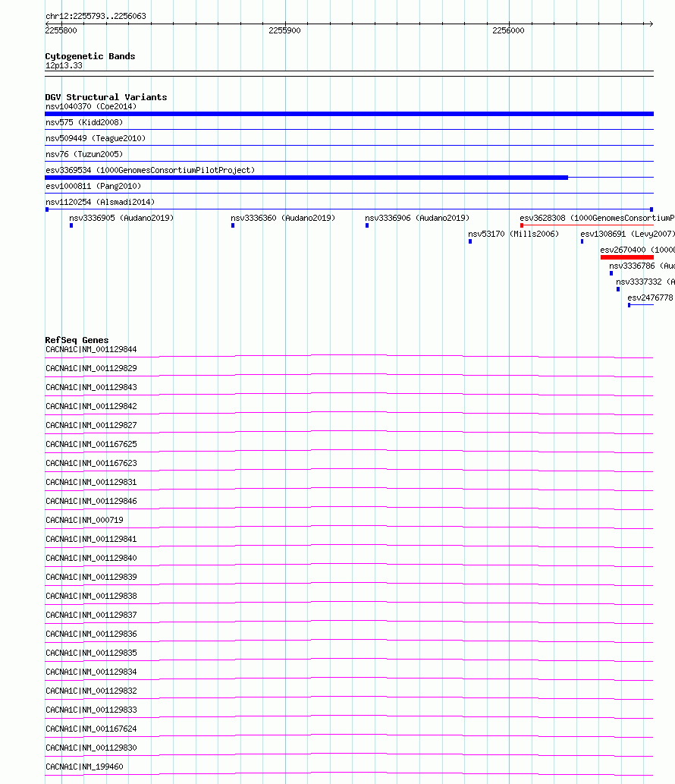Image resolution: width=675 pixels, height=784 pixels.
Task: Select the RefSeq Genes track heading
Action: click(x=77, y=340)
